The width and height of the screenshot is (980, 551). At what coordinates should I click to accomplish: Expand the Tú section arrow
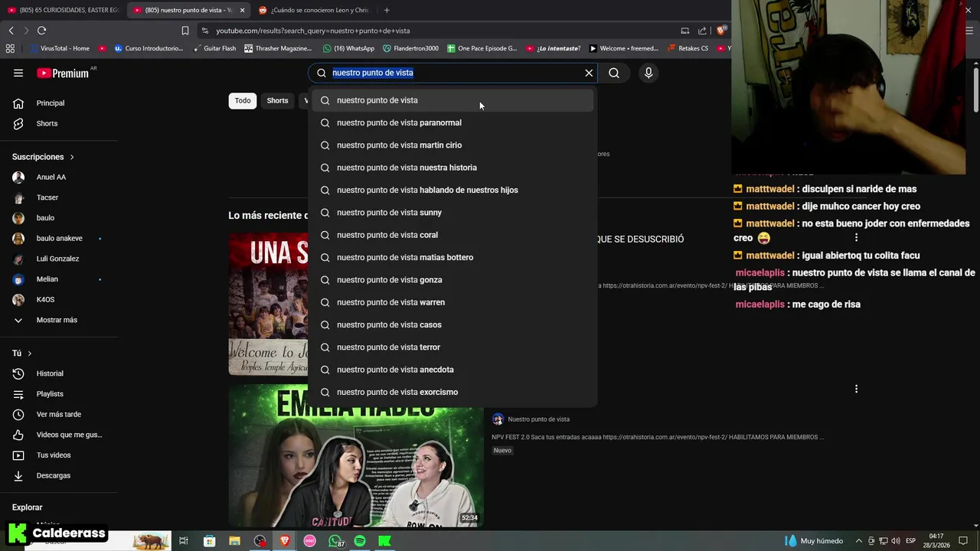[x=29, y=354]
